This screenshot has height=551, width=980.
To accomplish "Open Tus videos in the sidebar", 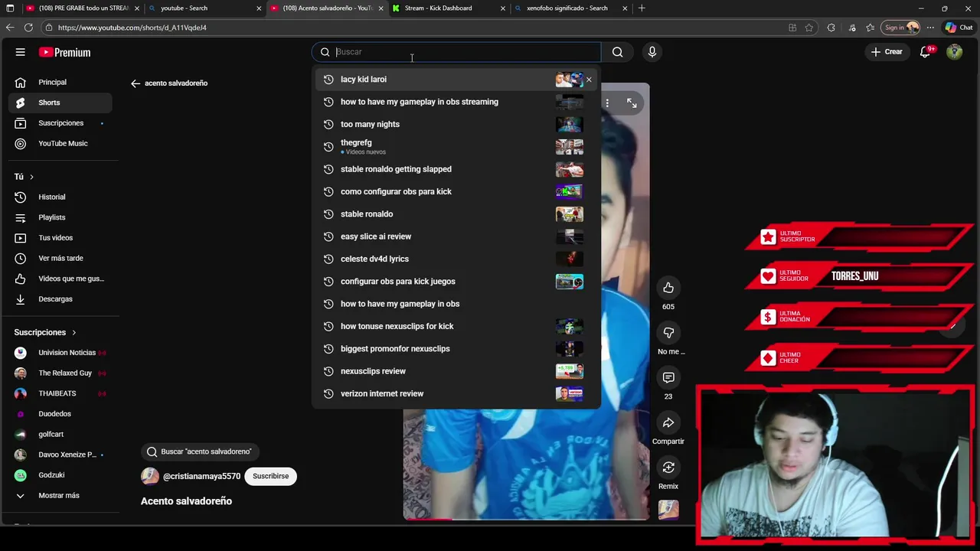I will click(60, 238).
